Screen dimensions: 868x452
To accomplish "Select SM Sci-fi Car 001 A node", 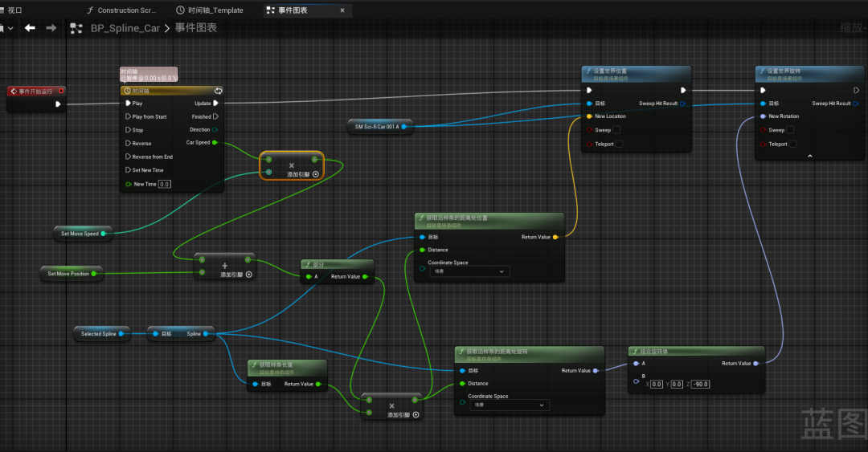I will pos(380,127).
